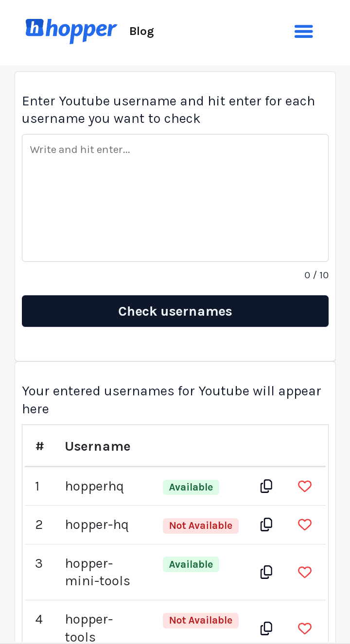Click the Not Available badge for hopper-tools
Screen dimensions: 350x644
coord(201,620)
